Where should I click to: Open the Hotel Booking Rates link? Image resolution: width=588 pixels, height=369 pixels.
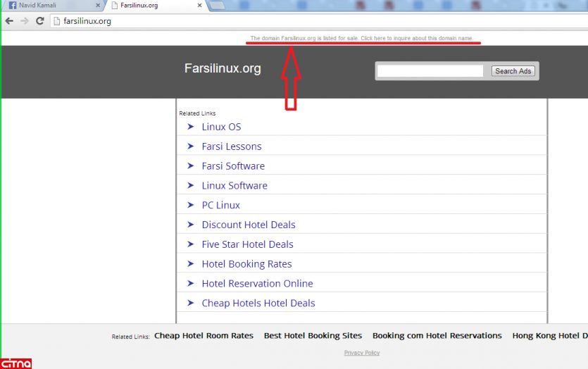246,264
